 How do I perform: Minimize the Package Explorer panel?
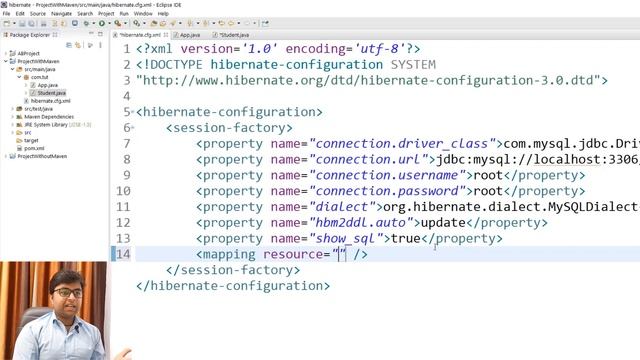pyautogui.click(x=91, y=34)
